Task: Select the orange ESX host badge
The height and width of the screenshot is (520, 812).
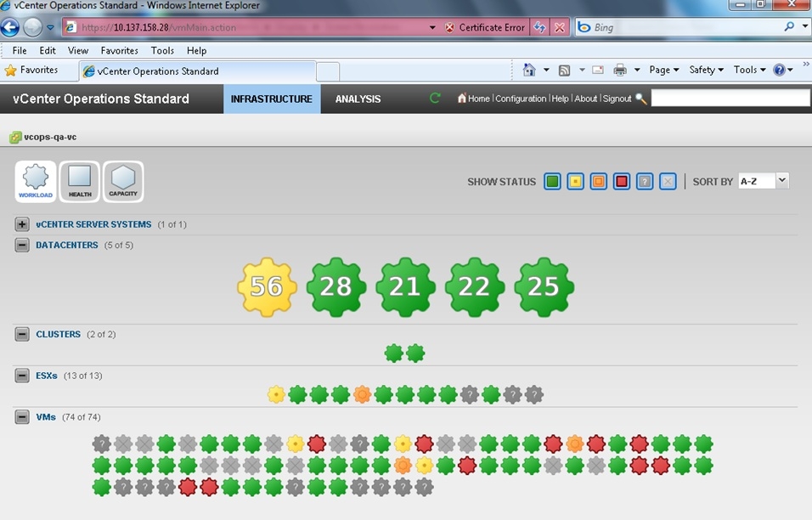Action: pos(362,394)
